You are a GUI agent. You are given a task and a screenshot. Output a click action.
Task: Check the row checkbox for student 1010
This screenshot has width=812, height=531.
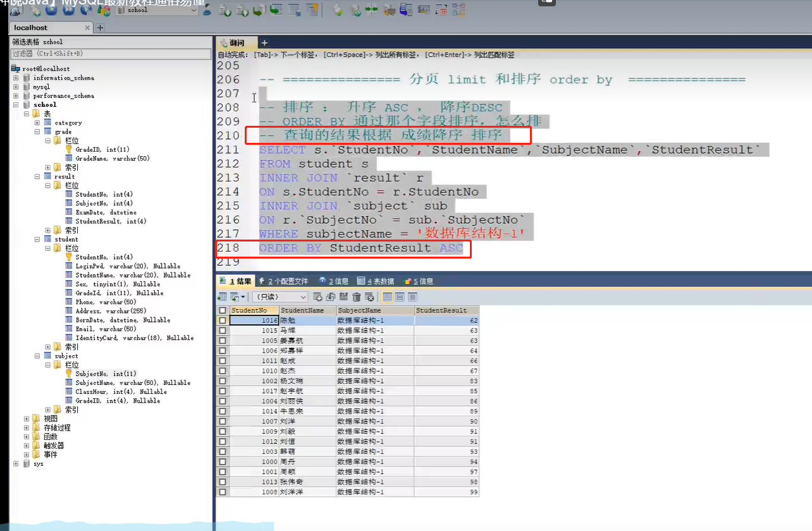(x=222, y=371)
